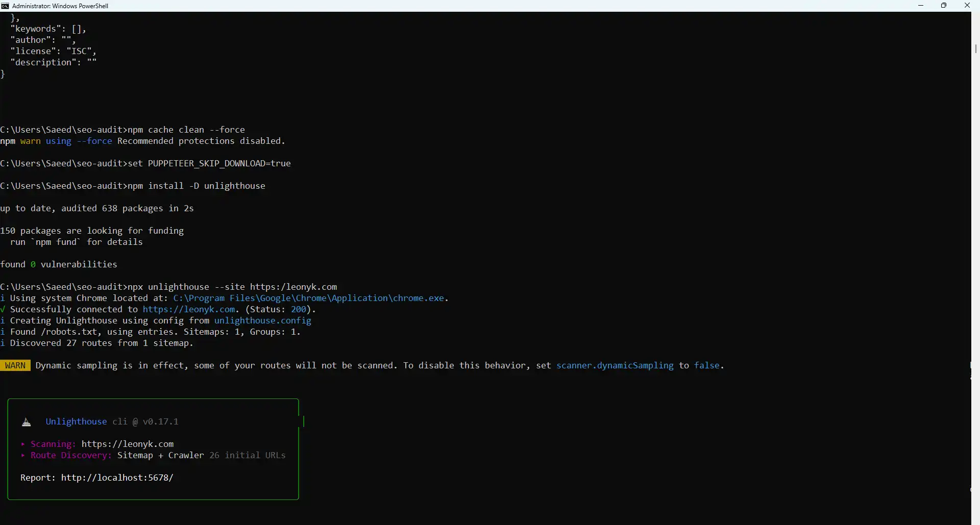Click green checkmark before Successfully connected
The height and width of the screenshot is (525, 980).
point(3,309)
